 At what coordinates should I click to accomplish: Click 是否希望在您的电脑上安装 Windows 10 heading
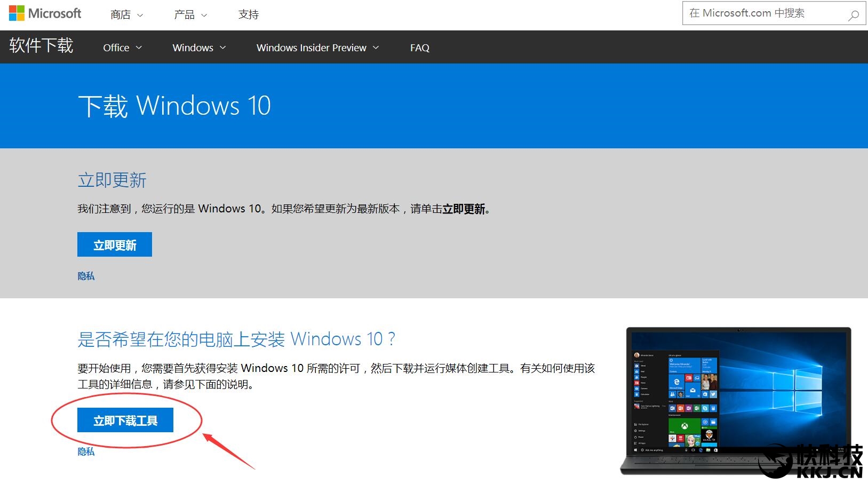tap(236, 339)
